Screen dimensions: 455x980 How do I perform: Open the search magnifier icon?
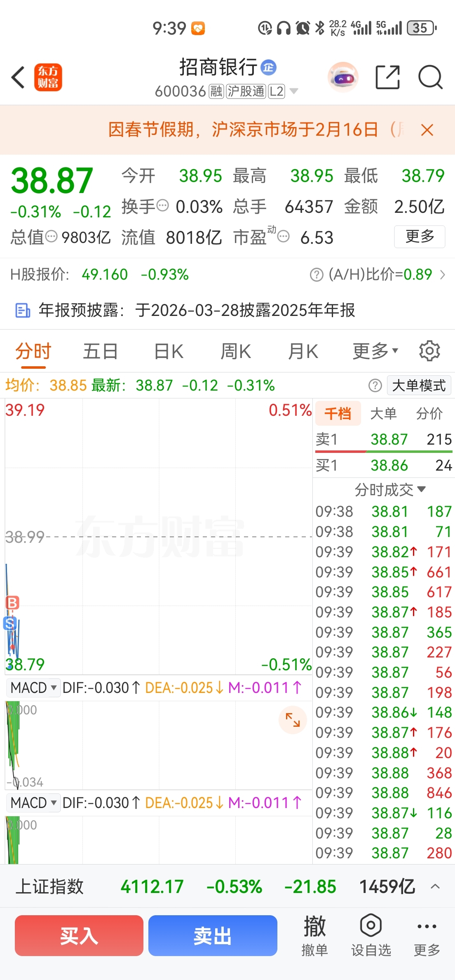tap(430, 77)
